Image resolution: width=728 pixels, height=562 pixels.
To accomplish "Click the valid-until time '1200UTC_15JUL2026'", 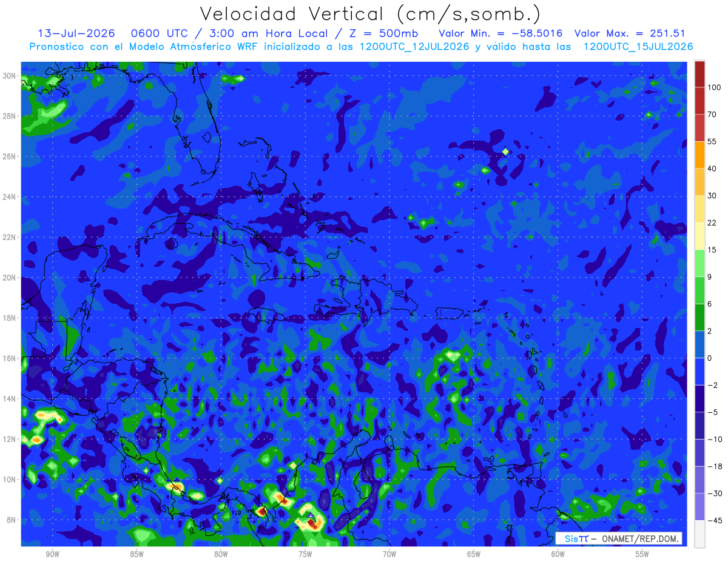I will pos(638,47).
